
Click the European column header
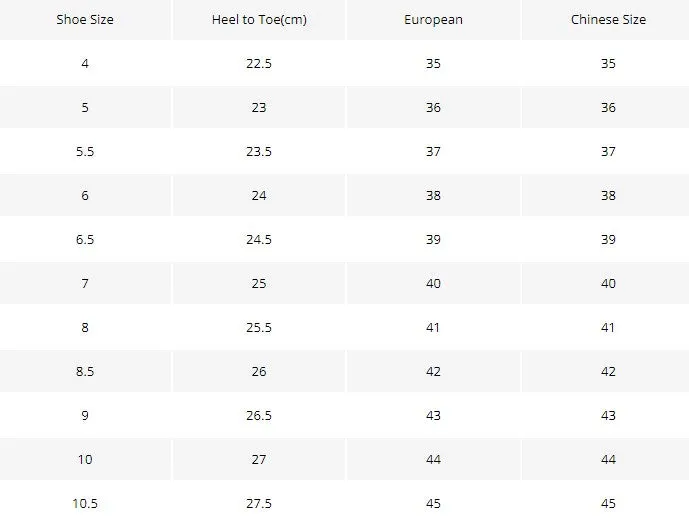point(433,20)
